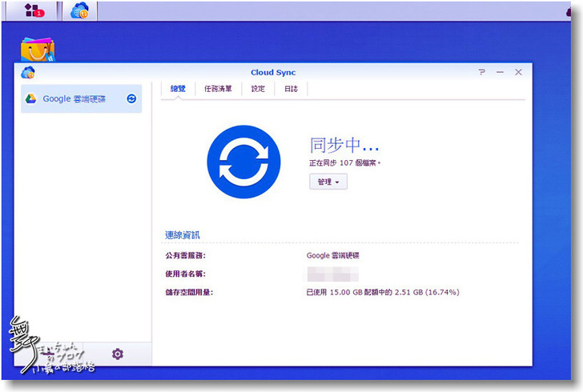Click the Cloud Sync window title icon
The height and width of the screenshot is (392, 583).
28,72
